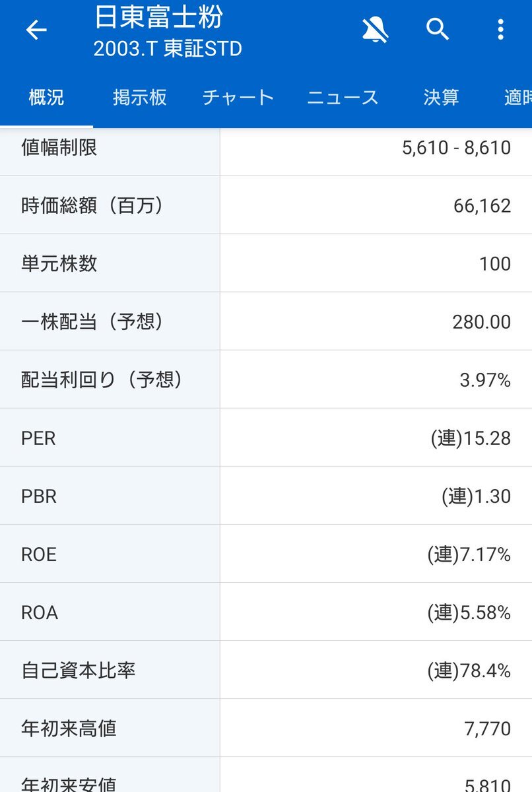Go to the ニュース tab
Image resolution: width=532 pixels, height=792 pixels.
[343, 98]
